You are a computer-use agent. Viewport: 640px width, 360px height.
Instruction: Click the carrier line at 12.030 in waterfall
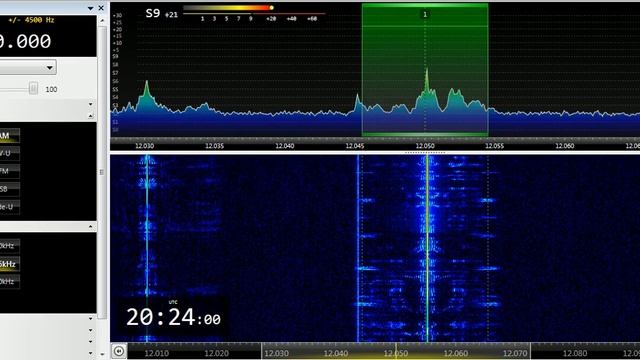(x=147, y=248)
